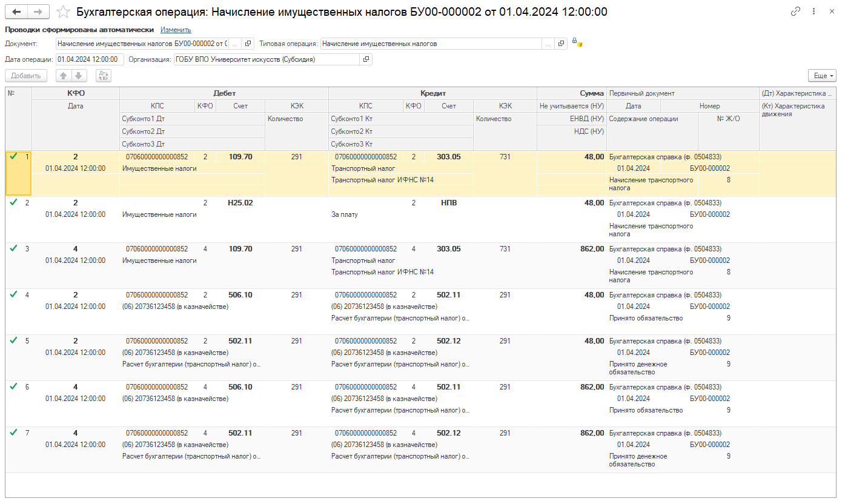Click the lock icon beside Типовая операция
The height and width of the screenshot is (504, 845).
point(577,43)
